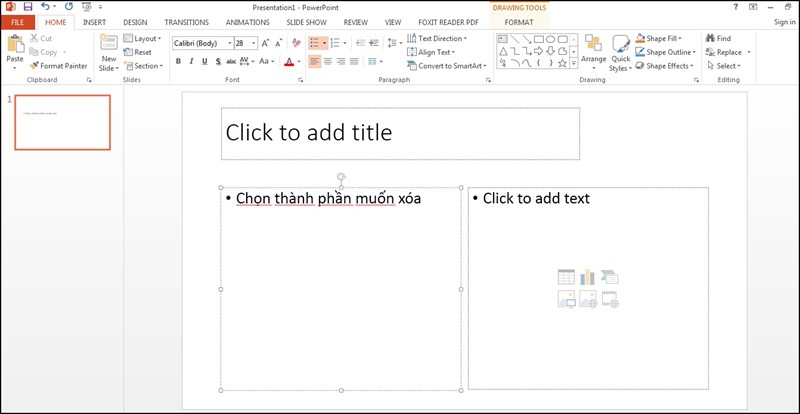Open Shape Outline color options
800x414 pixels.
tap(666, 52)
